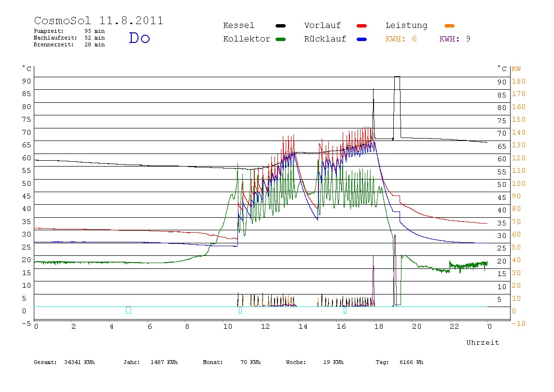The height and width of the screenshot is (392, 554).
Task: Click the cyan marker near hour 5
Action: [x=128, y=310]
